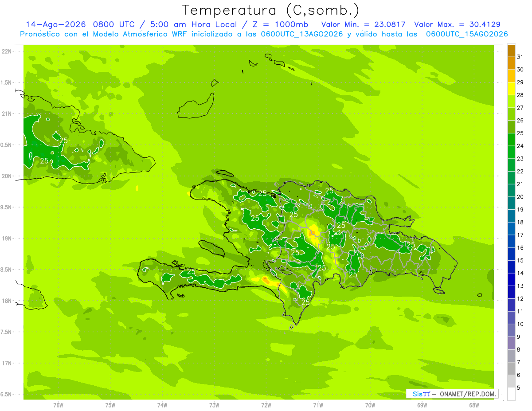Image resolution: width=532 pixels, height=411 pixels.
Task: Pick the dark orange swatch above 31
Action: pyautogui.click(x=511, y=51)
